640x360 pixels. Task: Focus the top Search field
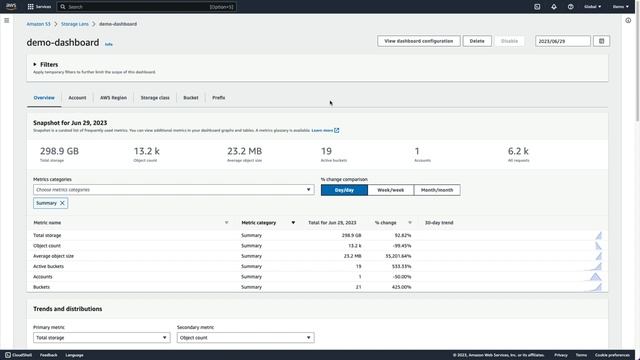(147, 7)
